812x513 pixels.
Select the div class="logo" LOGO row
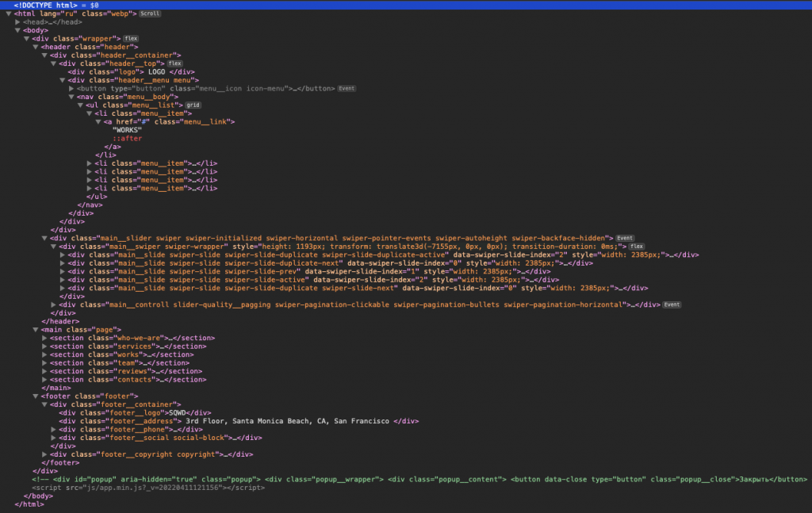coord(132,71)
